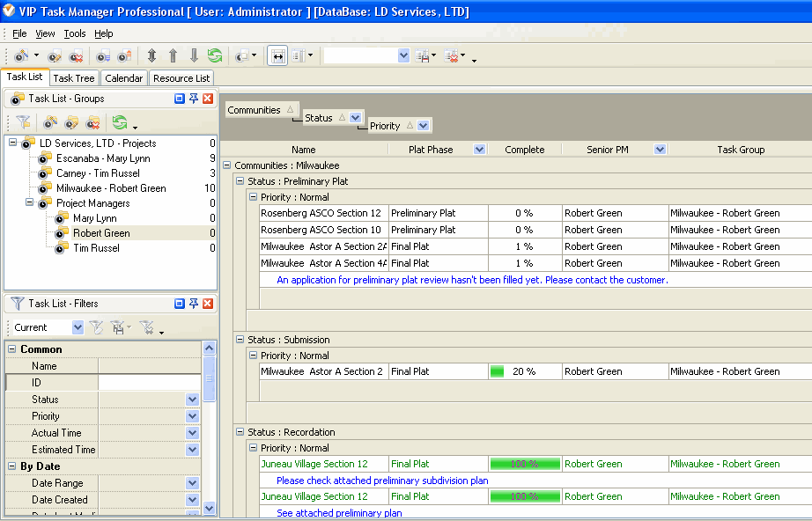Image resolution: width=812 pixels, height=521 pixels.
Task: Click the green Refresh icon in main toolbar
Action: click(x=215, y=55)
